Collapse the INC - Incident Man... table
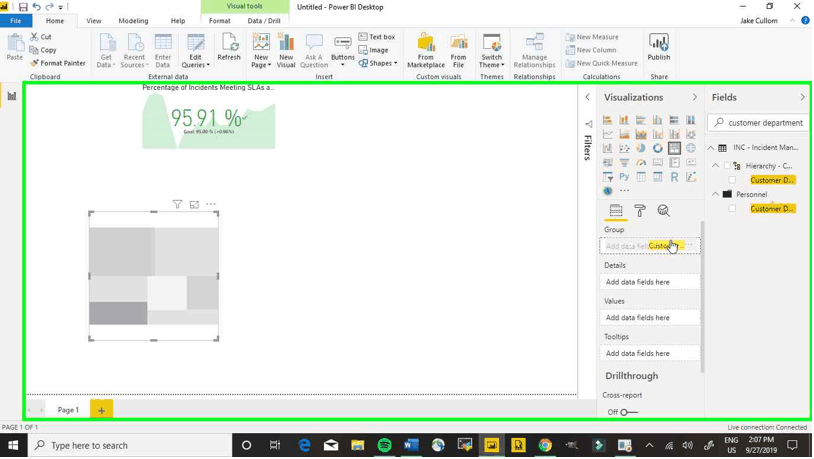Image resolution: width=814 pixels, height=459 pixels. pyautogui.click(x=711, y=148)
